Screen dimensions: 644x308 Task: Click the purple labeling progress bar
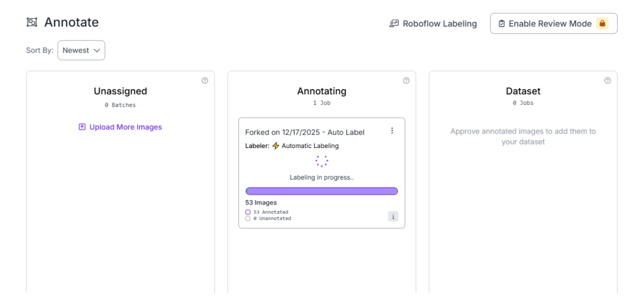coord(322,191)
